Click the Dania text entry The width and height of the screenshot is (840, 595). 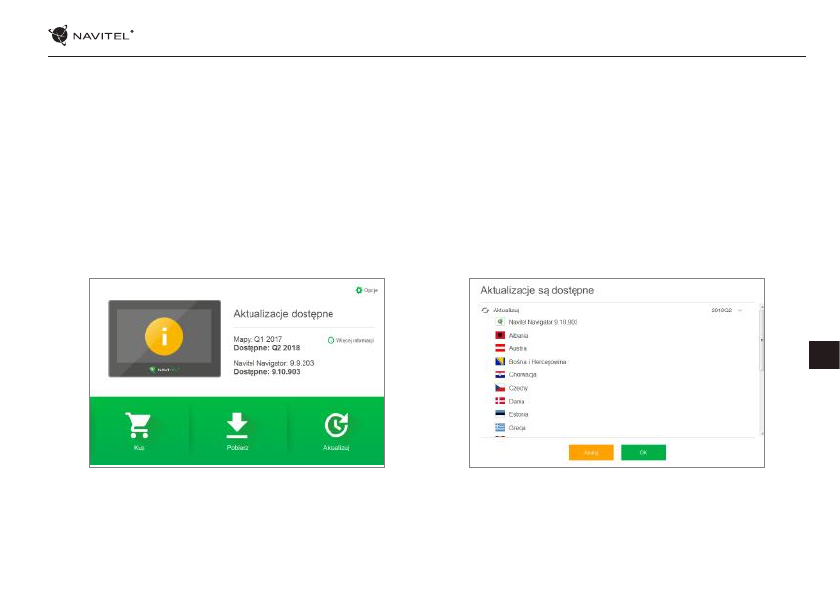click(x=516, y=401)
